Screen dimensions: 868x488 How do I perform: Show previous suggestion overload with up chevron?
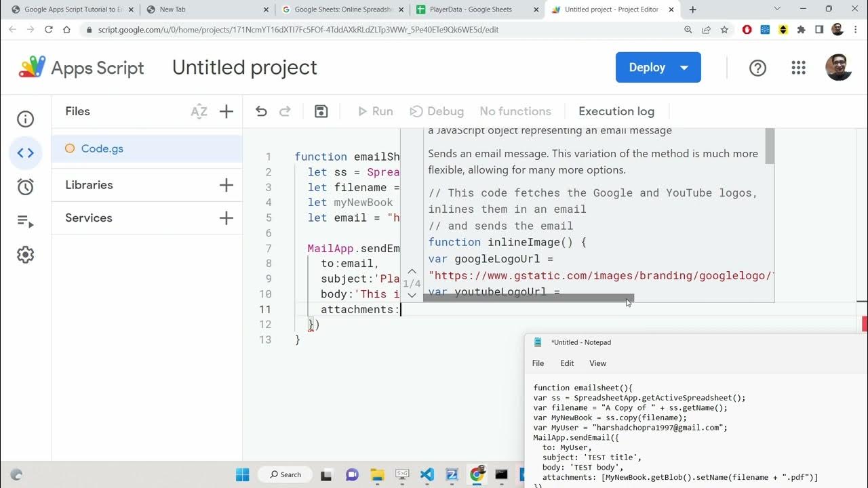pyautogui.click(x=412, y=272)
